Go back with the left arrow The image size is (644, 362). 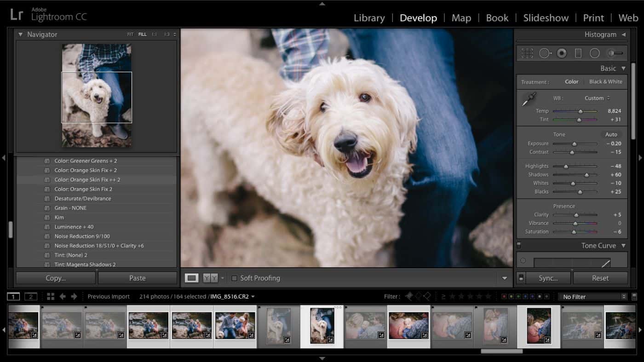click(63, 297)
